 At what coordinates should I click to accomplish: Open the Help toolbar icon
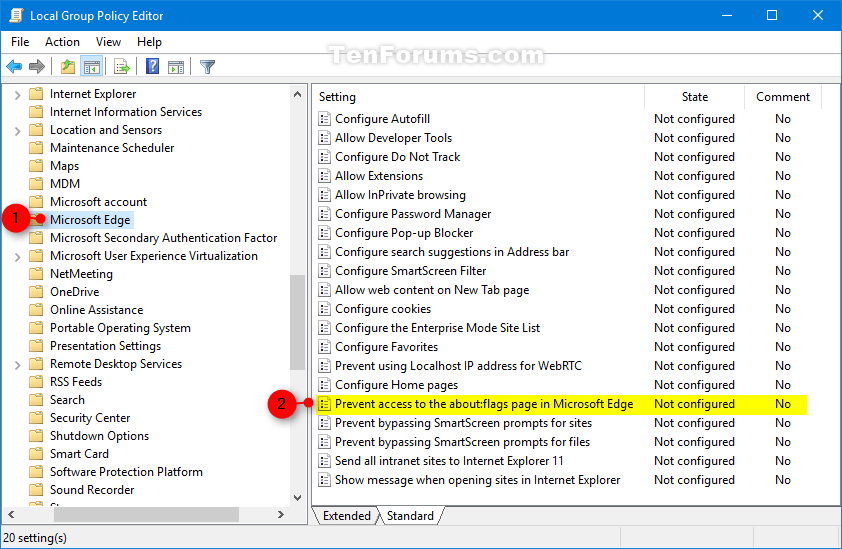point(153,67)
